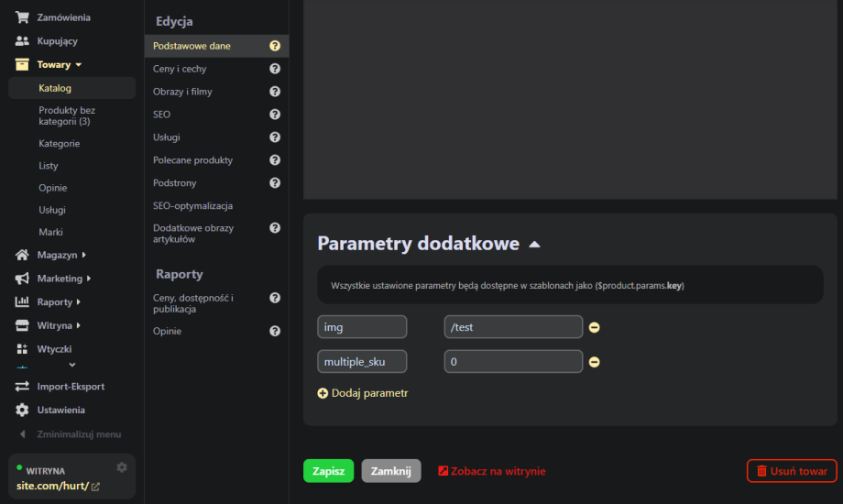Open the Kupujący people icon

coord(22,41)
